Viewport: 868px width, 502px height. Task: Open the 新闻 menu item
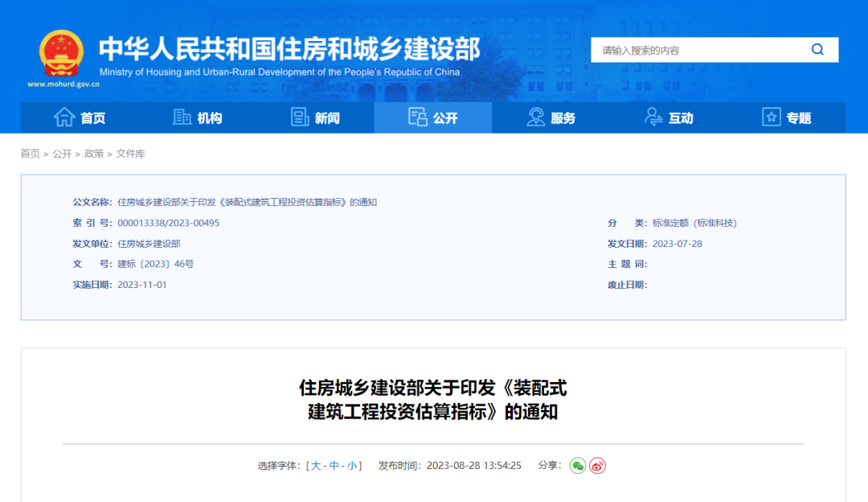322,117
